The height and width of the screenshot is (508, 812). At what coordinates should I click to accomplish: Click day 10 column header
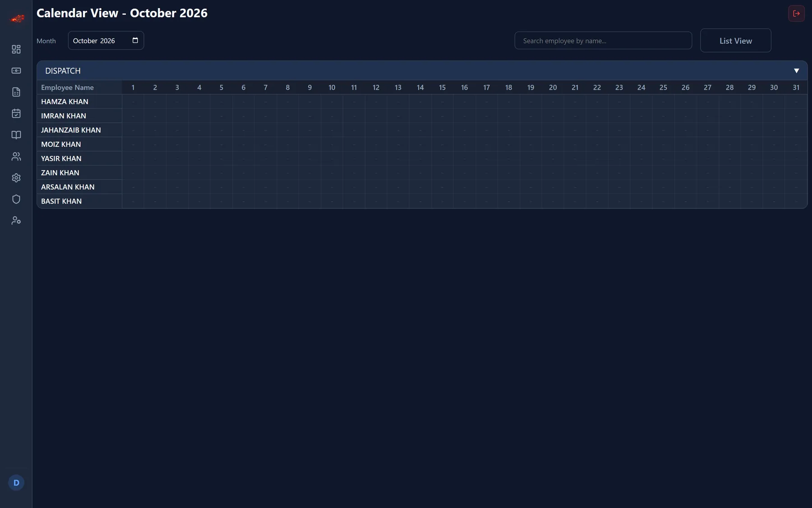coord(332,88)
